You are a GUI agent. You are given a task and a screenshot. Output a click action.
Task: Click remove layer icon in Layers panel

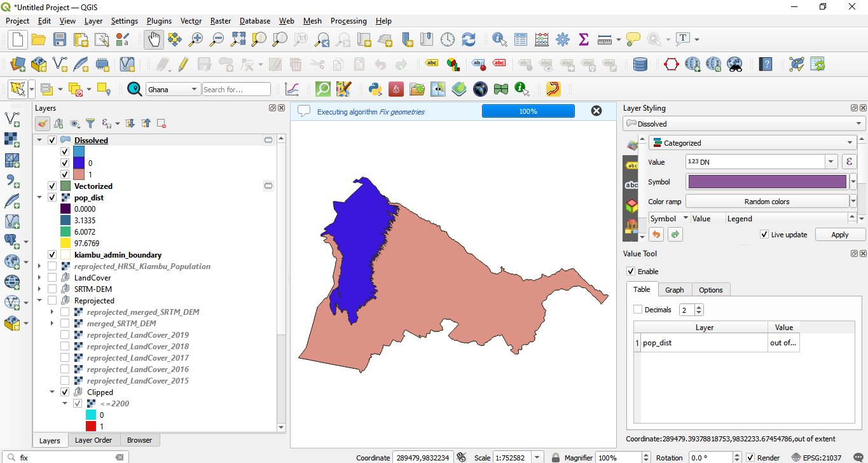[162, 123]
